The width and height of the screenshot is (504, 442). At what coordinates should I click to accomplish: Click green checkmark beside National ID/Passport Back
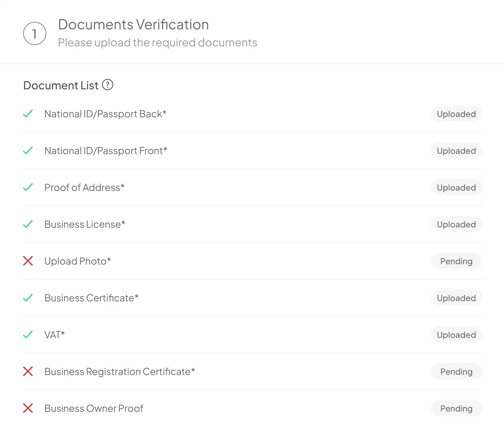click(x=28, y=114)
